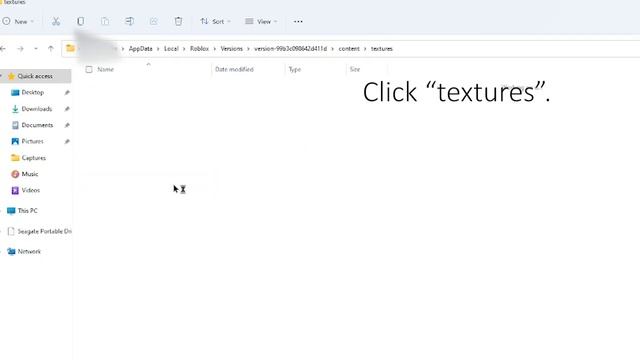Viewport: 640px width, 360px height.
Task: Sort by the Size column header
Action: (355, 69)
